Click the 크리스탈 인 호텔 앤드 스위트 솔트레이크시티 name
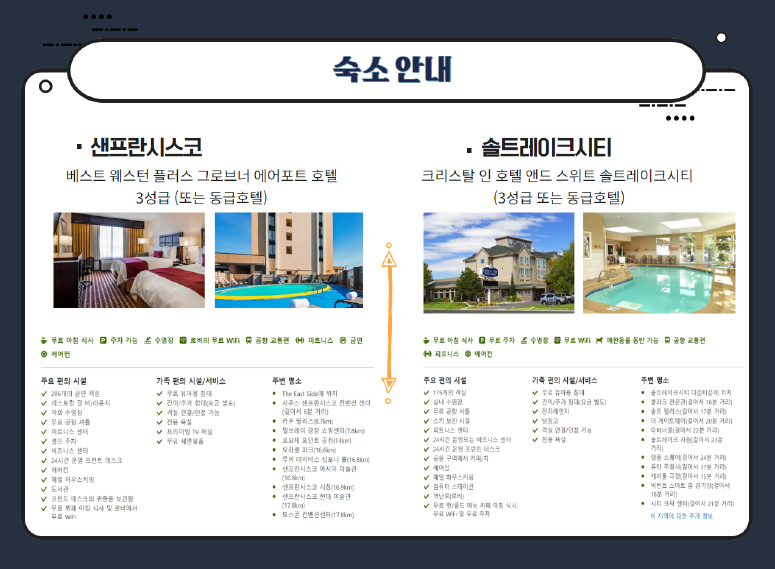The image size is (775, 569). coord(557,175)
